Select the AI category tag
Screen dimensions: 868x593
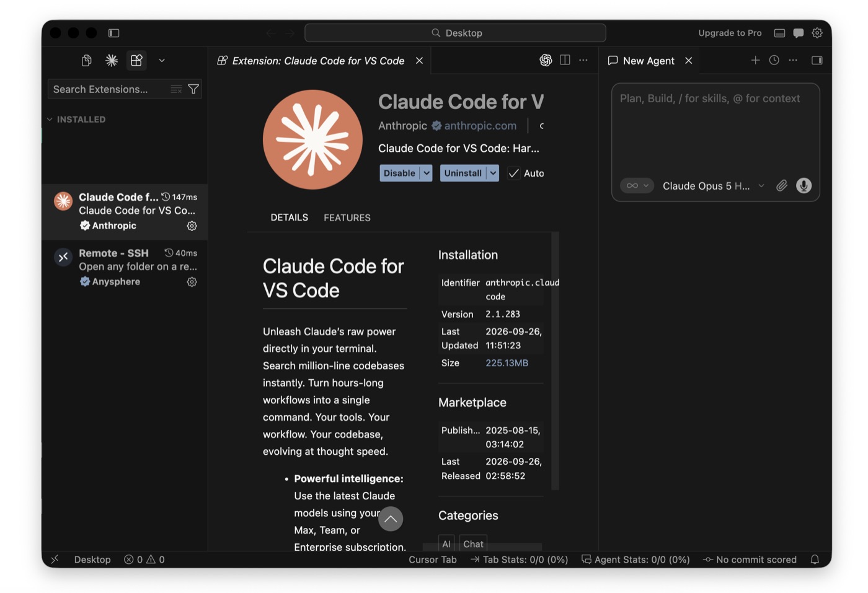[x=446, y=543]
